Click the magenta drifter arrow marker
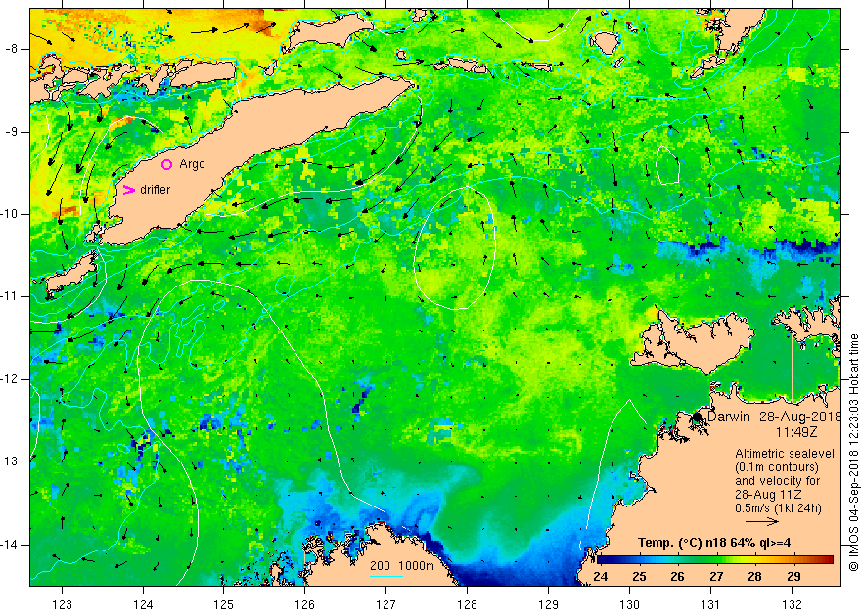Viewport: 861px width, 616px height. tap(128, 190)
